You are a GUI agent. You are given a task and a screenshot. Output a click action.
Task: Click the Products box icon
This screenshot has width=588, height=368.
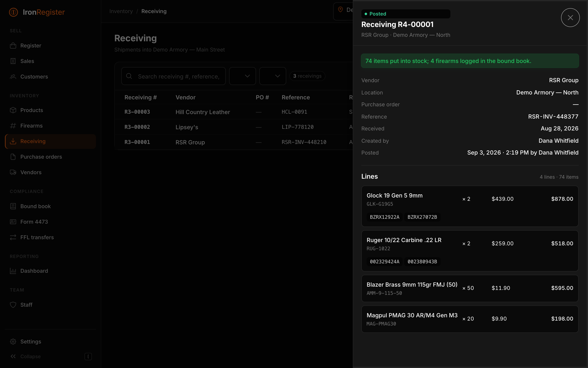coord(13,110)
